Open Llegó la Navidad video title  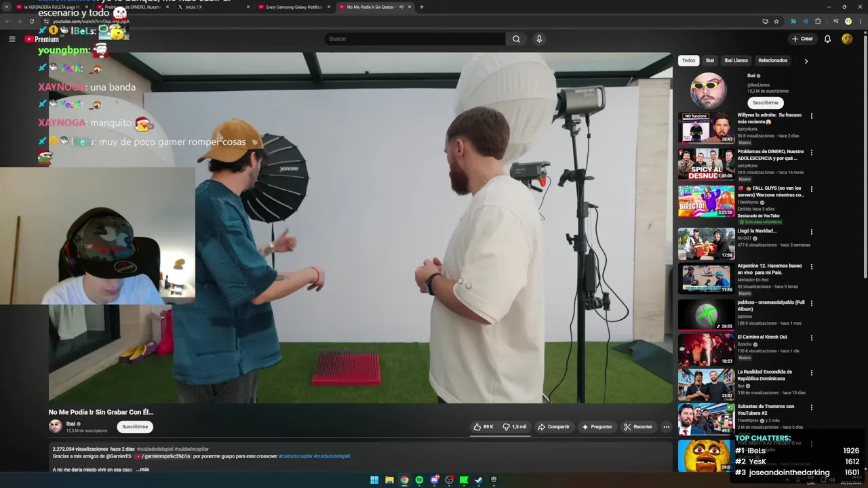757,231
